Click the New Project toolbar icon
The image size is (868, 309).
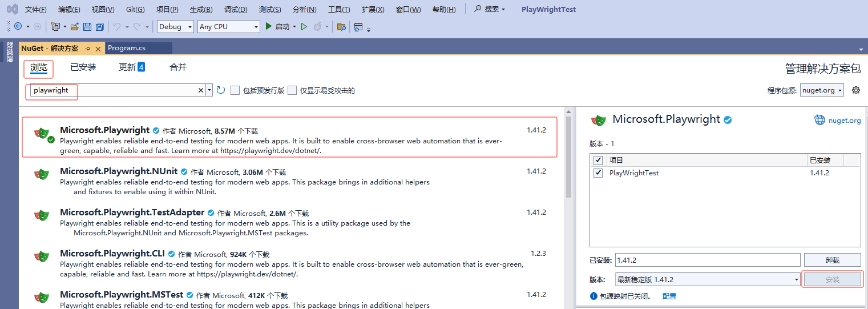(x=55, y=26)
